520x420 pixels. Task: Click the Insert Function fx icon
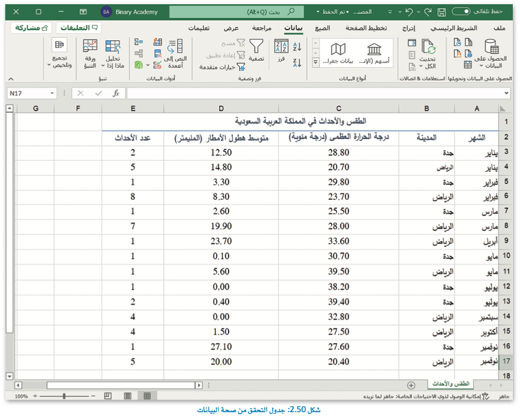click(116, 94)
